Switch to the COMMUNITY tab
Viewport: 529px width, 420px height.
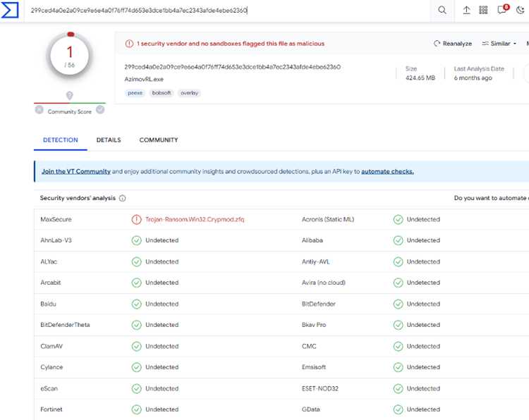159,140
